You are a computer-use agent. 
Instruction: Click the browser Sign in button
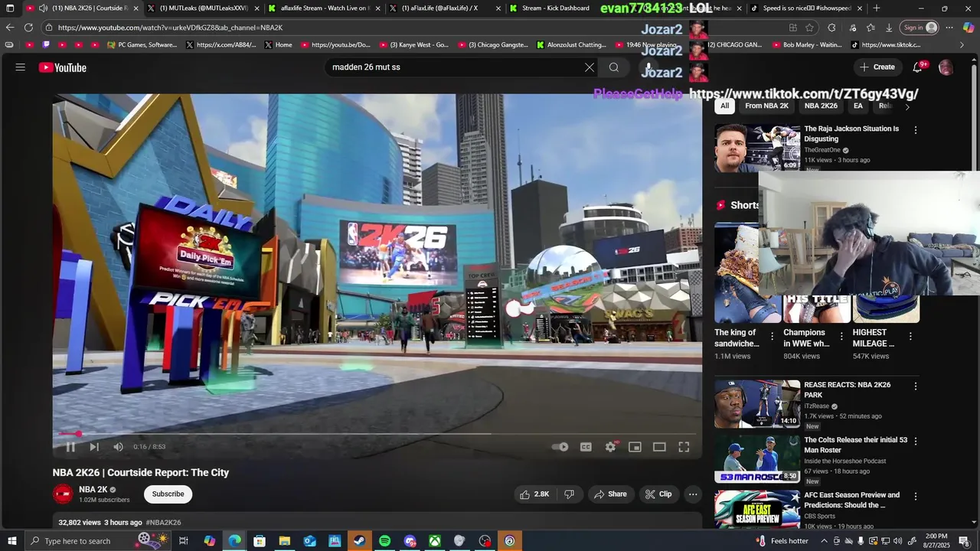(920, 28)
